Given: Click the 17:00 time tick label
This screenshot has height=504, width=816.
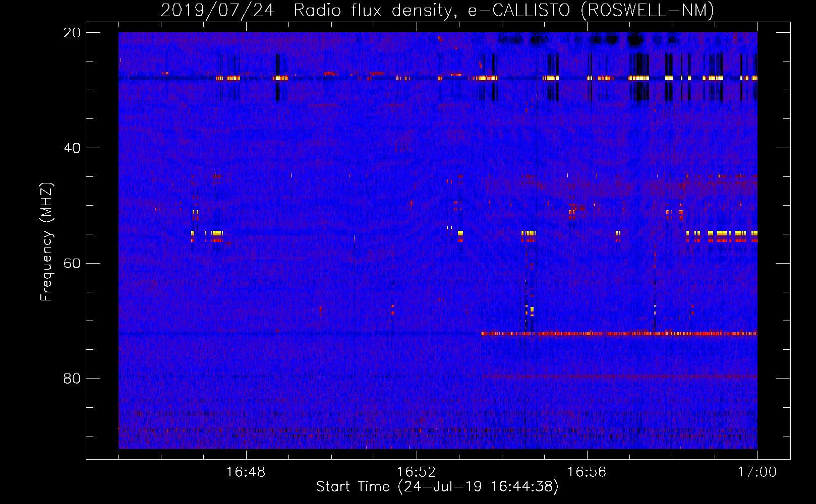Looking at the screenshot, I should 757,472.
